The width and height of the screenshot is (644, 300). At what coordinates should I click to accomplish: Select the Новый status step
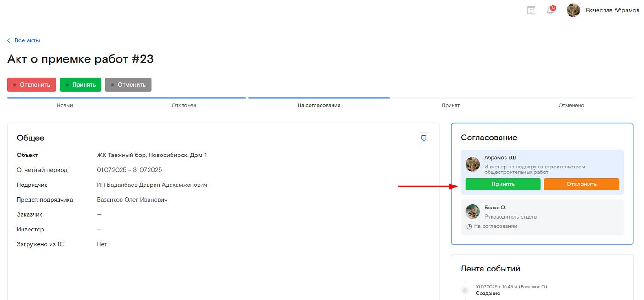tap(65, 105)
